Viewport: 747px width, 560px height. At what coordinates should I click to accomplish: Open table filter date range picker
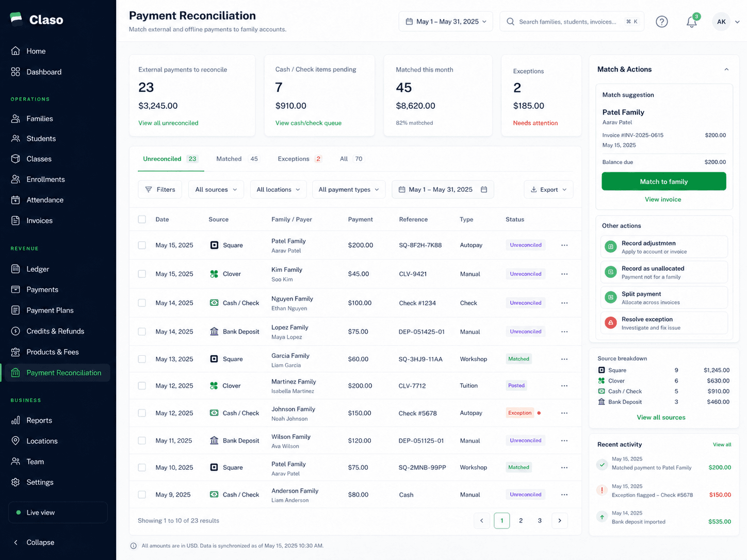pyautogui.click(x=443, y=189)
